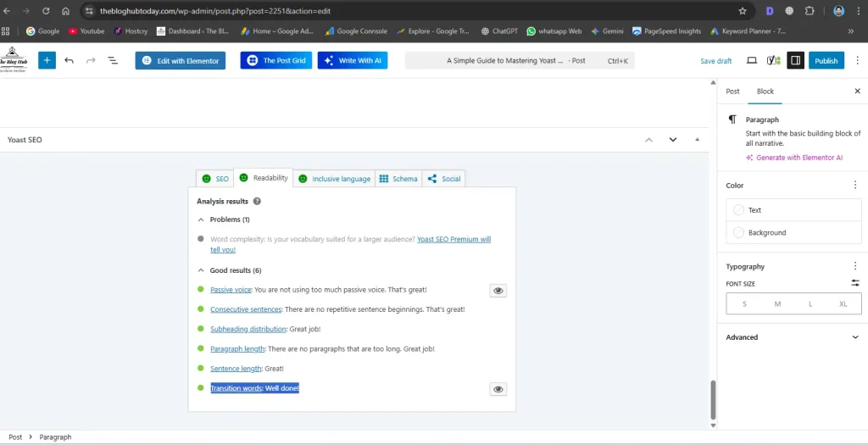Switch to the Readability tab

pos(263,178)
